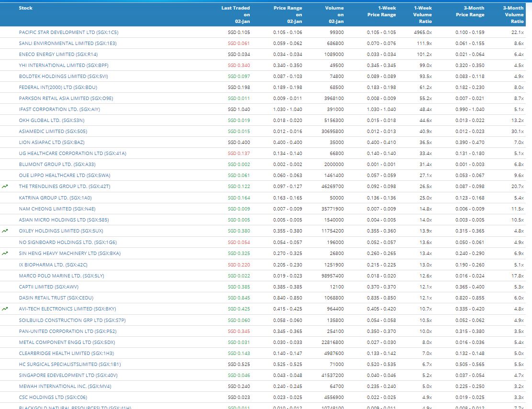This screenshot has height=409, width=532.
Task: Open Mewah International Inc. link
Action: 65,387
